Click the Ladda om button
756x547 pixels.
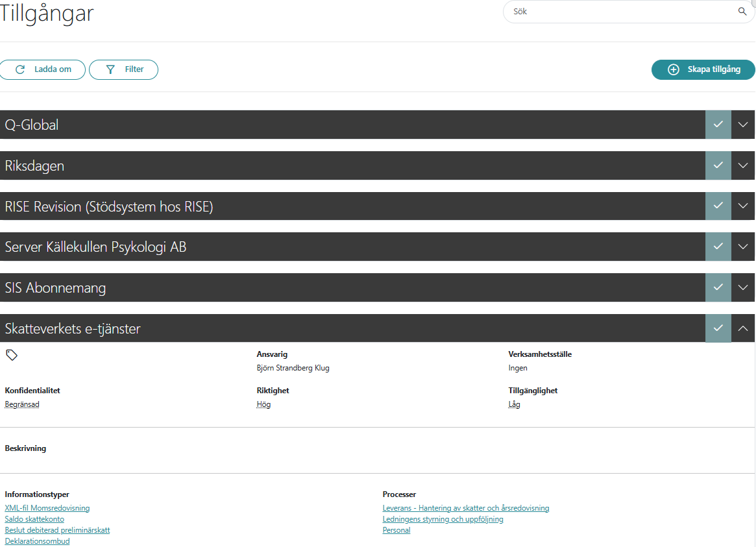click(42, 69)
